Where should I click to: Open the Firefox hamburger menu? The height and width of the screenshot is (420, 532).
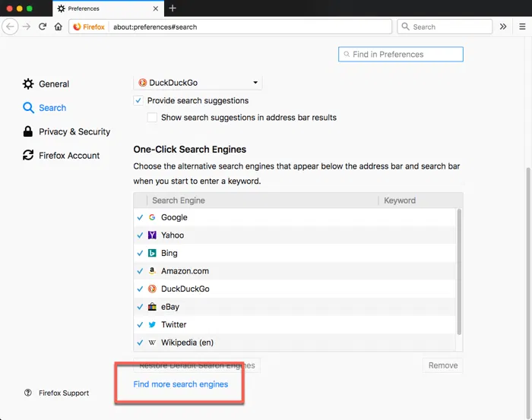coord(522,27)
